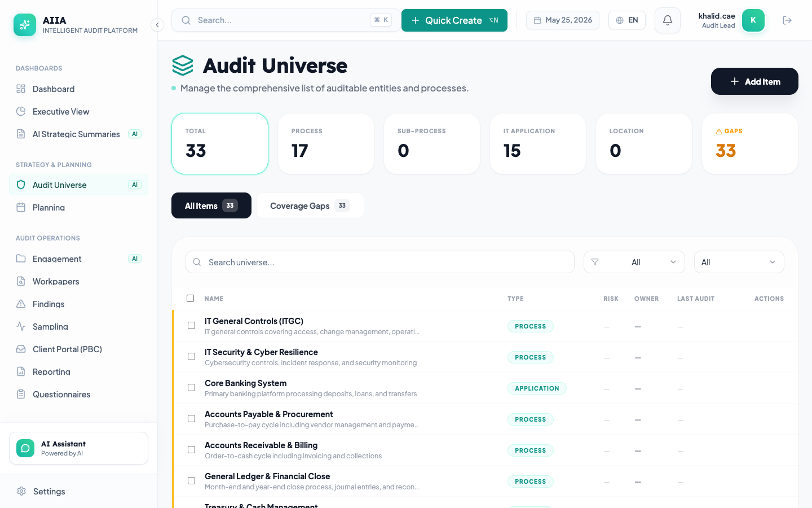The width and height of the screenshot is (812, 508).
Task: Click APPLICATION badge for Core Banking System
Action: point(537,388)
